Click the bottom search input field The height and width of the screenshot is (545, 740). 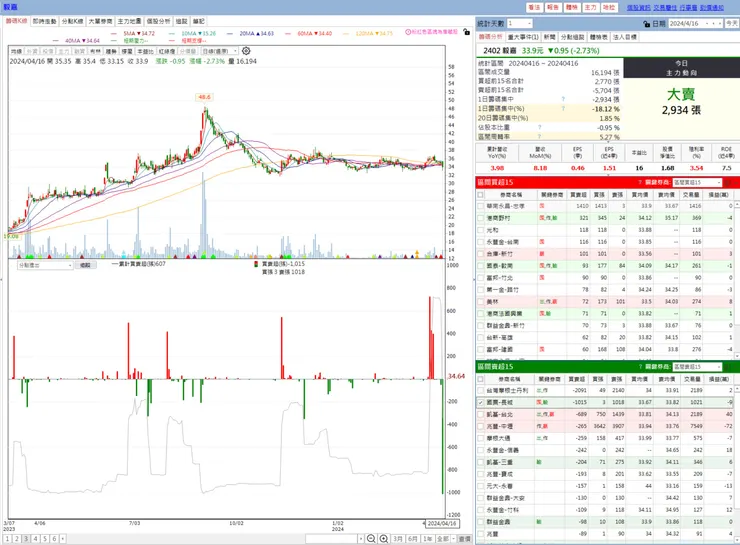point(332,538)
